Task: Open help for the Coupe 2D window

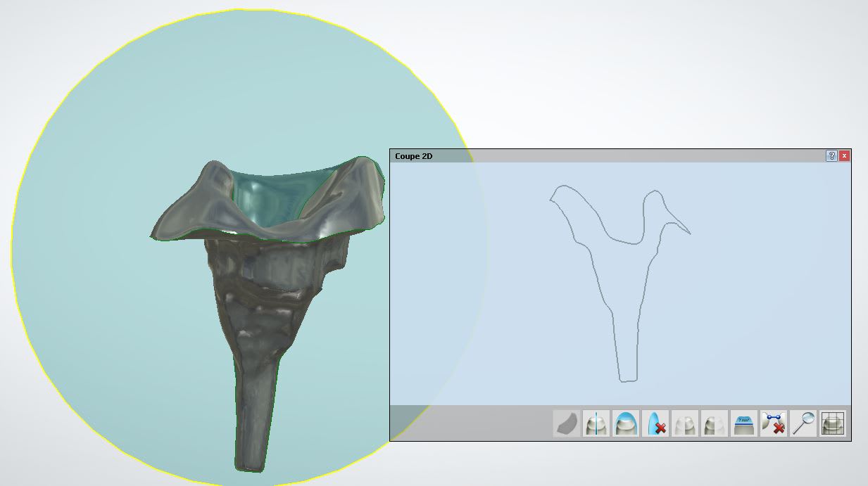Action: click(831, 156)
